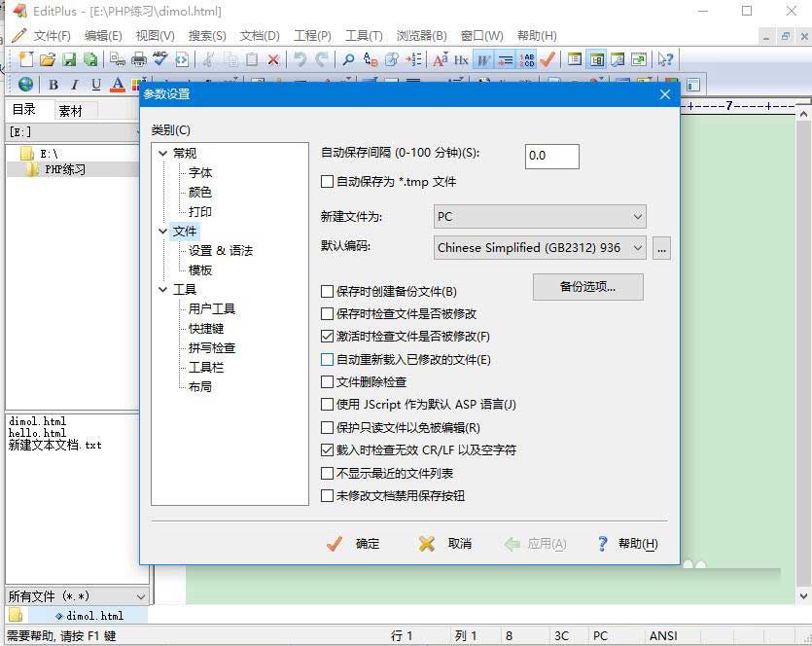Collapse the 工具 tree category
The image size is (812, 646).
(163, 289)
